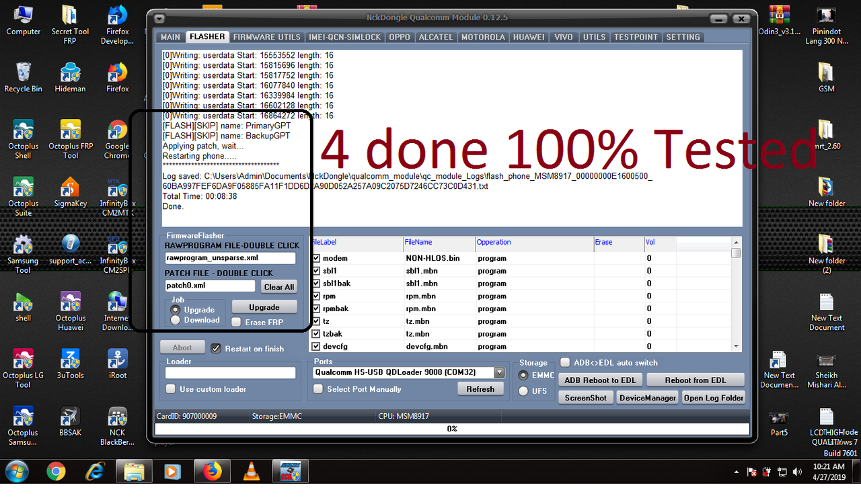Open mrt_2.60 folder on desktop

click(x=827, y=134)
